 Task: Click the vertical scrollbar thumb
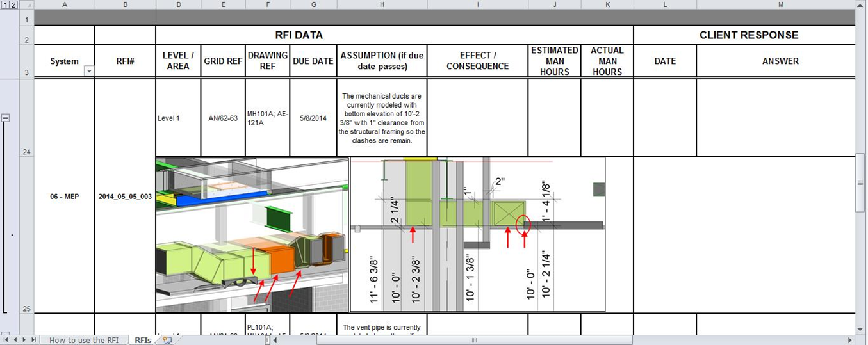tap(861, 182)
